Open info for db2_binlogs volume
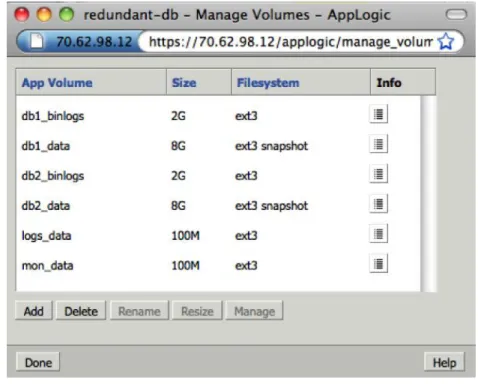This screenshot has width=478, height=384. pyautogui.click(x=378, y=174)
